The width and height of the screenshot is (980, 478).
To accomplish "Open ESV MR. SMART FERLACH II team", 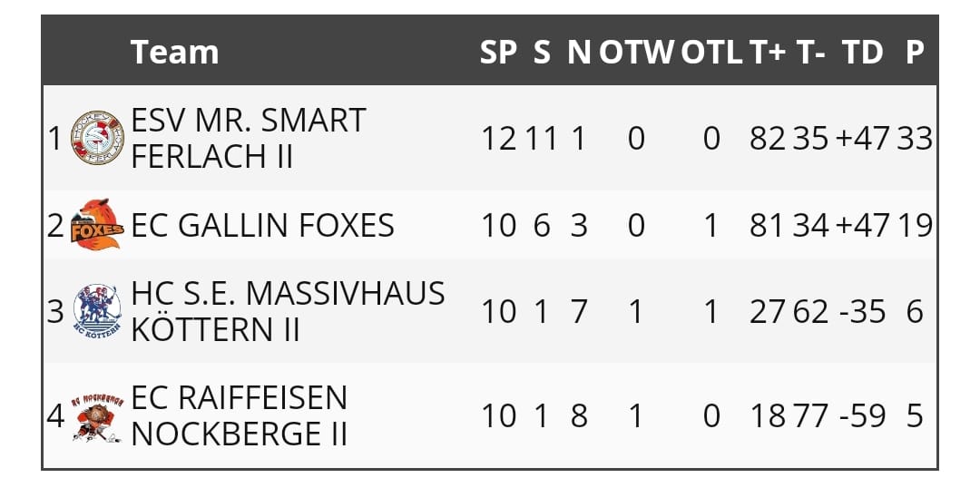I will tap(248, 138).
